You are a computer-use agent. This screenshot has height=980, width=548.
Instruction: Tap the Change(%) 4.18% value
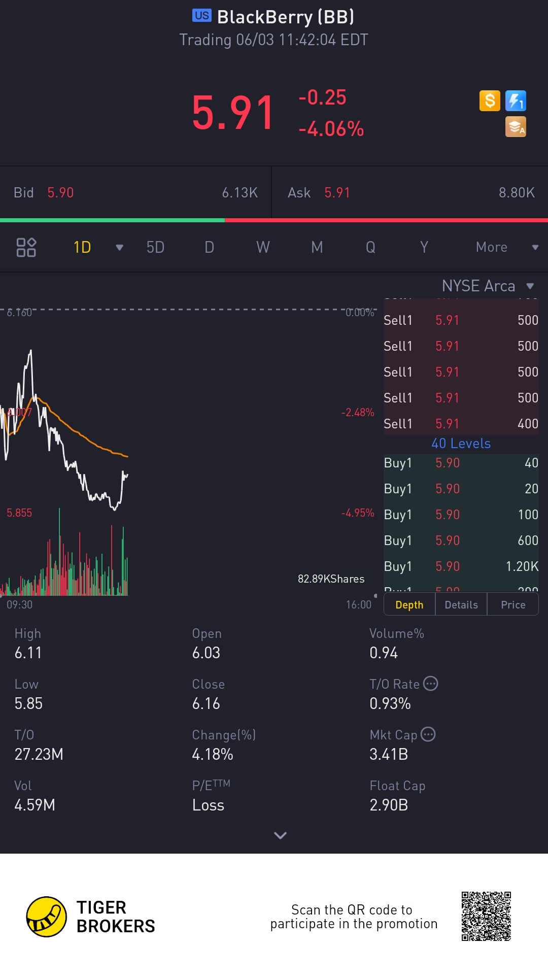tap(213, 754)
